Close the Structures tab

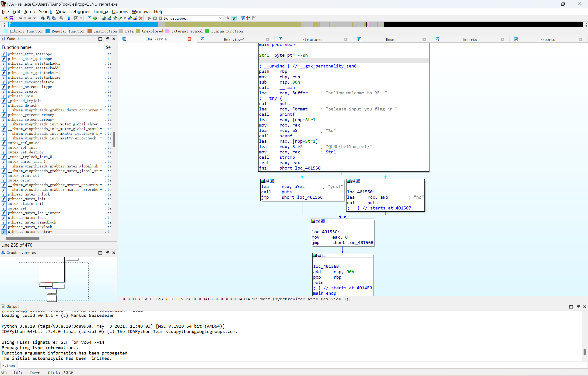pyautogui.click(x=346, y=39)
